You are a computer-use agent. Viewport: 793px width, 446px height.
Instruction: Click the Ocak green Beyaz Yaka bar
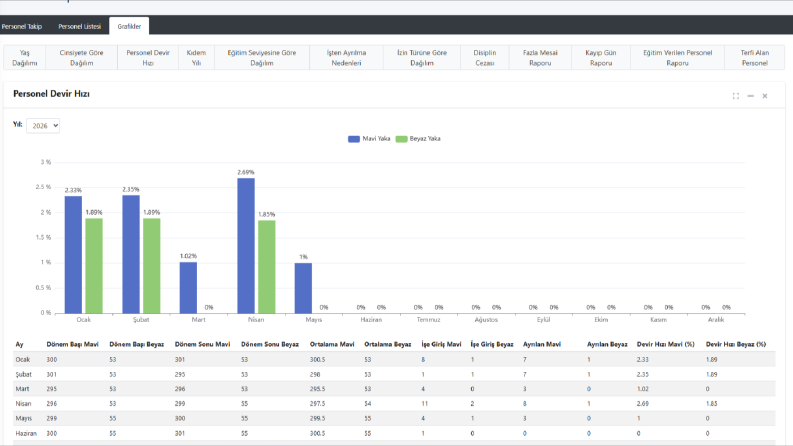[94, 265]
